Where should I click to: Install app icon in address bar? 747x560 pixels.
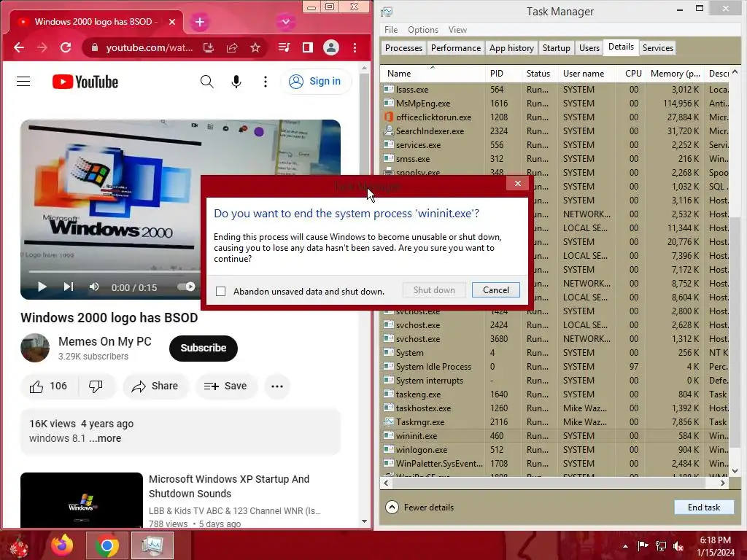tap(209, 47)
